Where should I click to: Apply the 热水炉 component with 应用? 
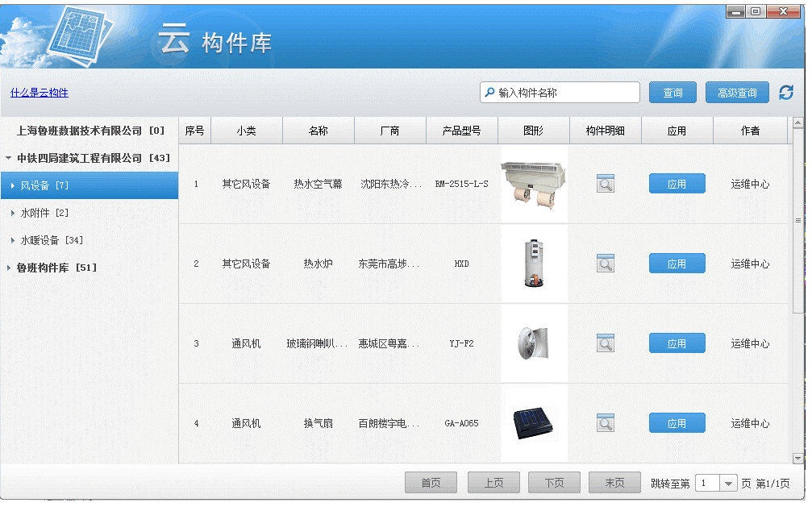coord(677,264)
